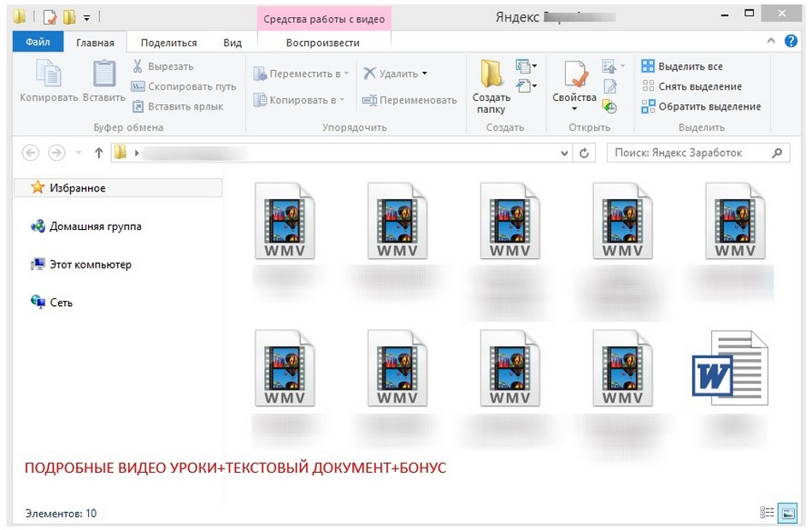
Task: Open the Файл menu tab
Action: (38, 42)
